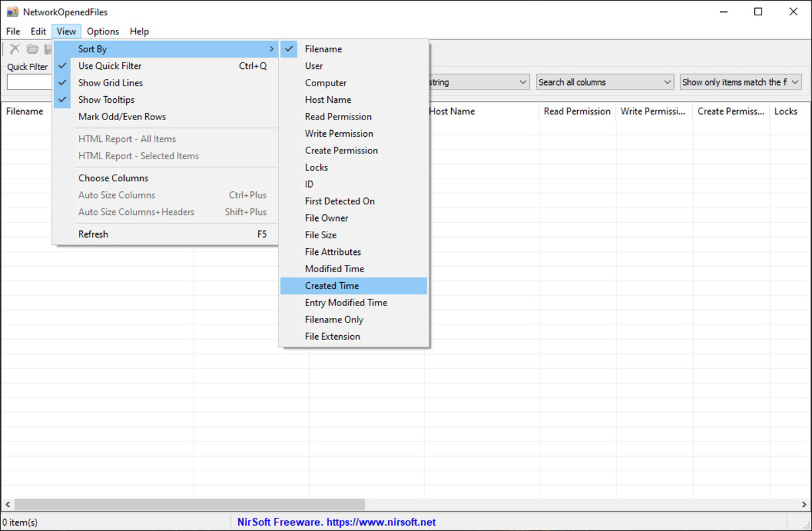Screen dimensions: 812x531
Task: Sort by First Detected On
Action: click(354, 201)
